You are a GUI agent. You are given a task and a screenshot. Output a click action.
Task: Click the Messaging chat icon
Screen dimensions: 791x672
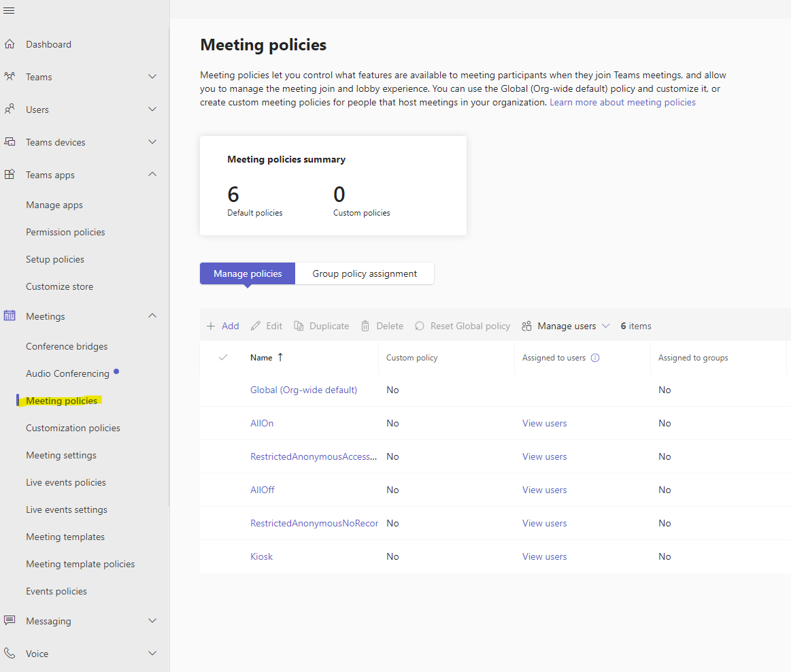point(10,620)
